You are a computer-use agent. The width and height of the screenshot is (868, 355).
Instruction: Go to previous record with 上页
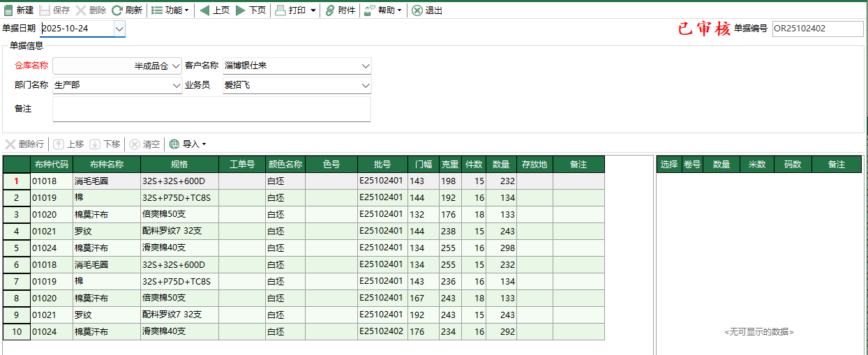click(214, 10)
